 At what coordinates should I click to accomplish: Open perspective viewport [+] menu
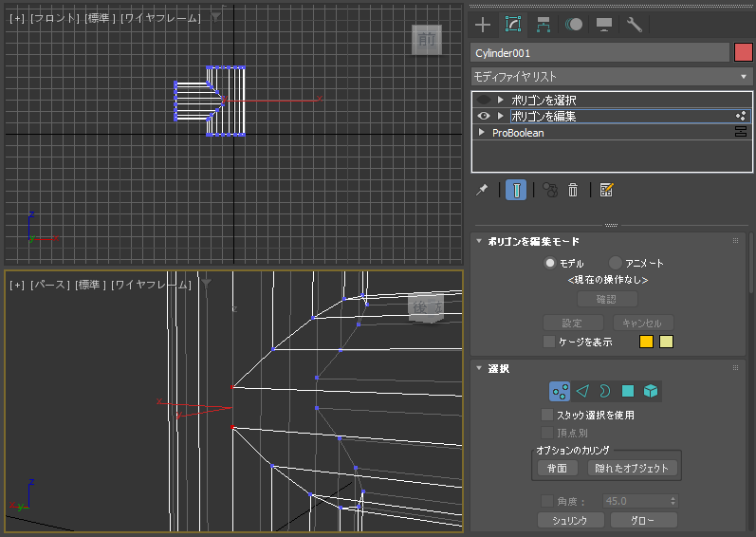17,285
